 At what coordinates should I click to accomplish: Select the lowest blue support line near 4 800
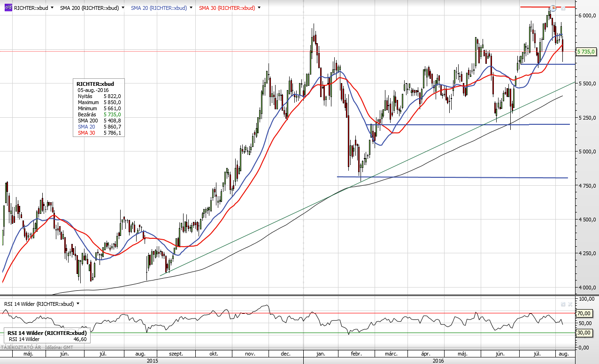pyautogui.click(x=453, y=177)
